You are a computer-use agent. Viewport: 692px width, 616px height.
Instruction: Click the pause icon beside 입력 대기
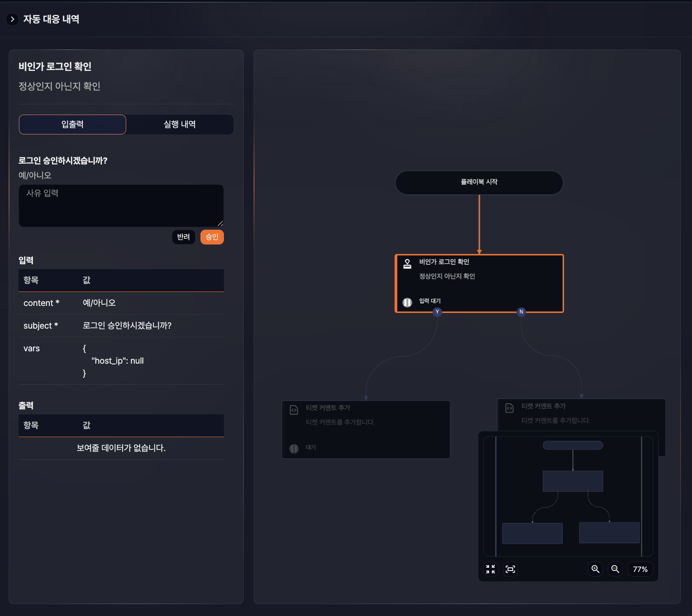407,302
